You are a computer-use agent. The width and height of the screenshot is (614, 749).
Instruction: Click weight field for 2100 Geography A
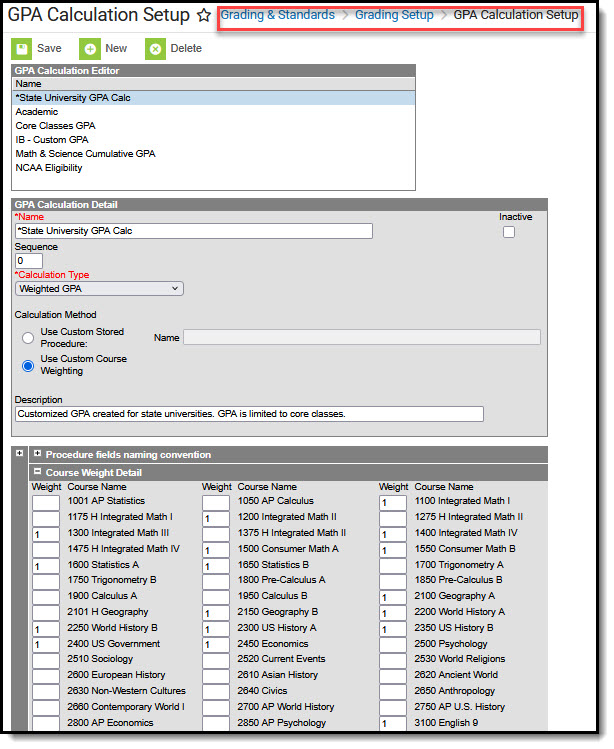pyautogui.click(x=393, y=598)
